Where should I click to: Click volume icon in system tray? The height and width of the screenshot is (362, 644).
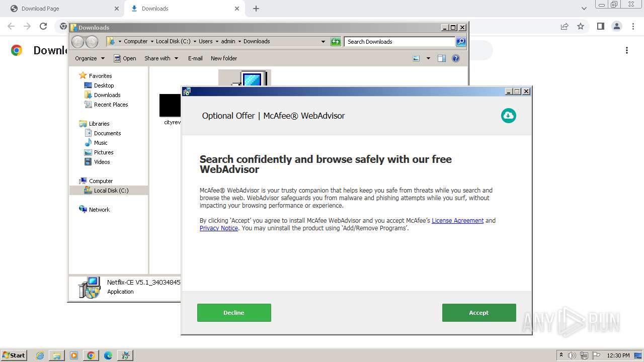pos(572,355)
